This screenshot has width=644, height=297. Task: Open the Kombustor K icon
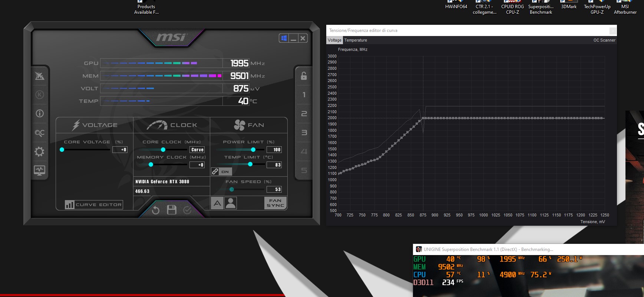tap(39, 95)
